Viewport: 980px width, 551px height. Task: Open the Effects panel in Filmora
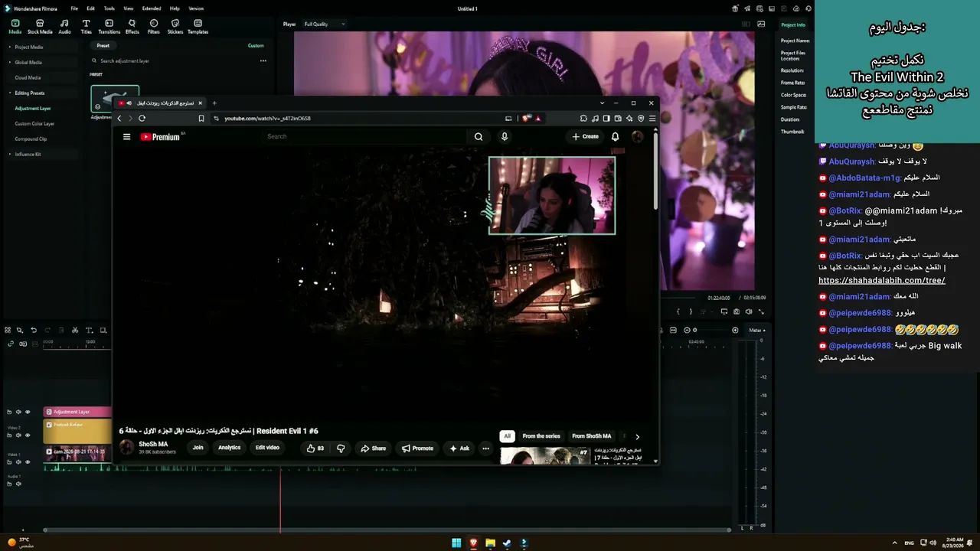point(132,27)
